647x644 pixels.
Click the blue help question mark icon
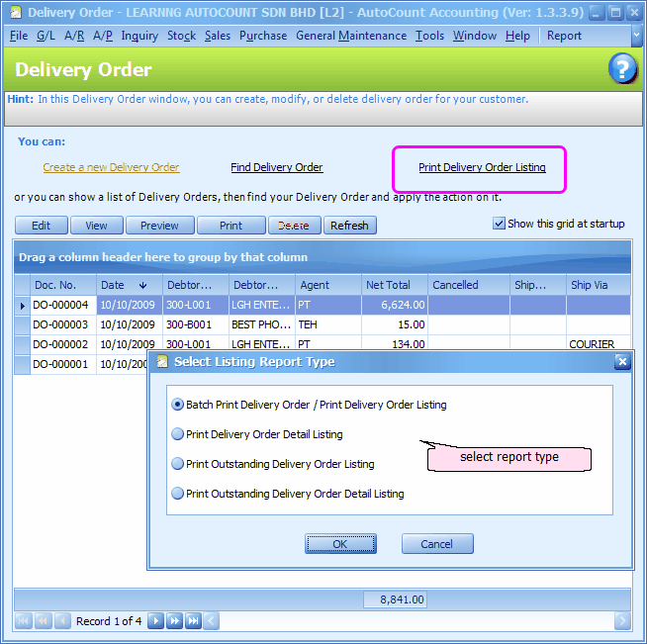pos(622,69)
